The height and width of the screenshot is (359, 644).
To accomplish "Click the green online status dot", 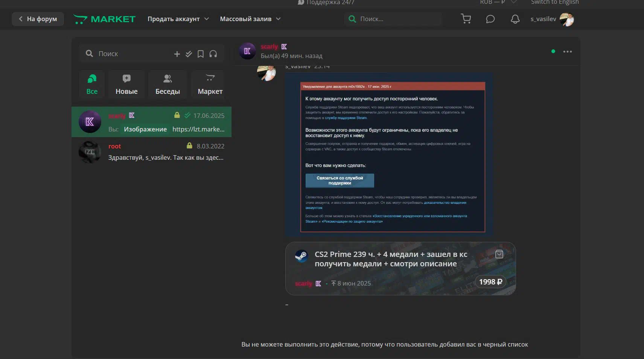I will coord(553,51).
